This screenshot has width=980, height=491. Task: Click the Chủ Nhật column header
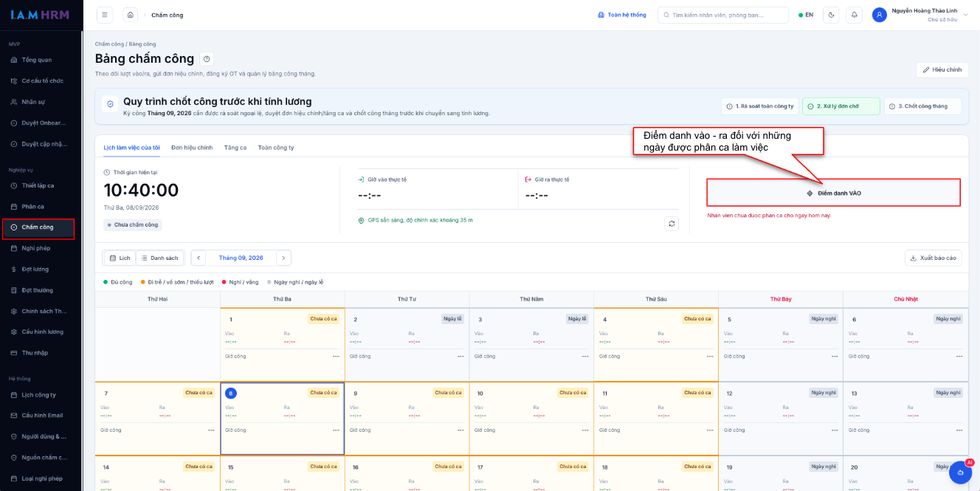[x=905, y=299]
